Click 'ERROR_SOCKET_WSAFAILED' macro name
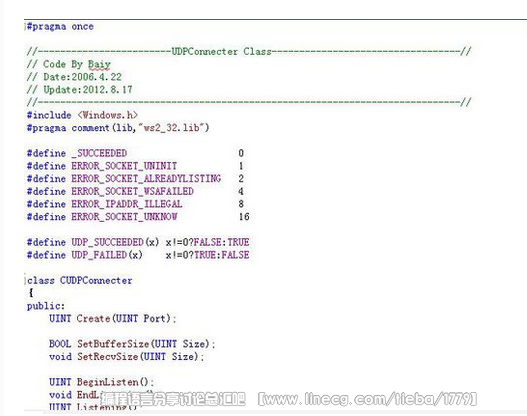527x416 pixels. pos(132,191)
